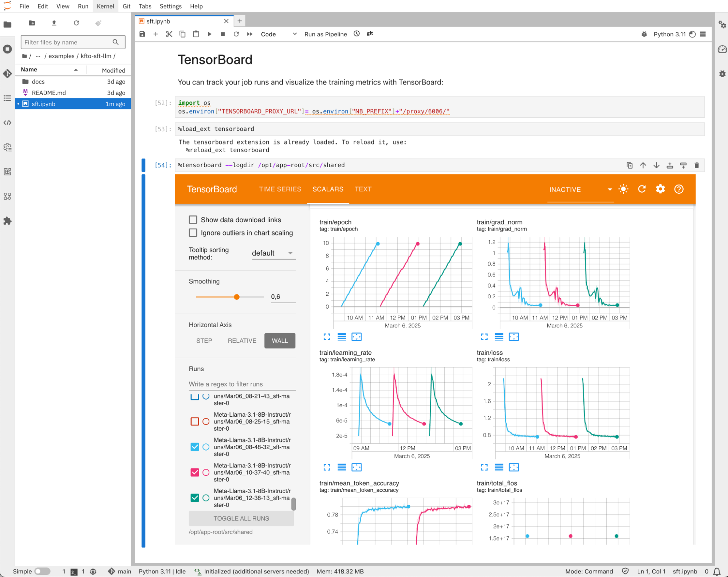Open the Kernel menu
Image resolution: width=728 pixels, height=577 pixels.
(105, 6)
